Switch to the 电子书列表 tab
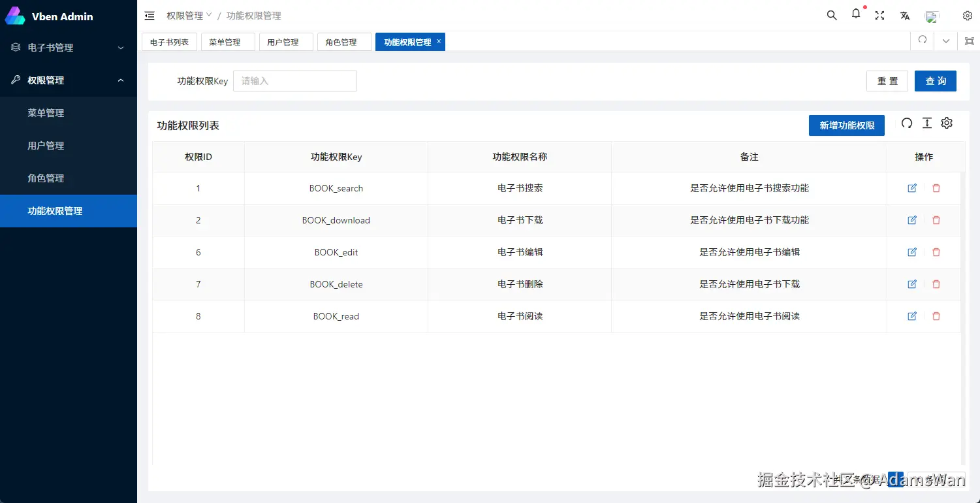Screen dimensions: 980x503 [169, 42]
